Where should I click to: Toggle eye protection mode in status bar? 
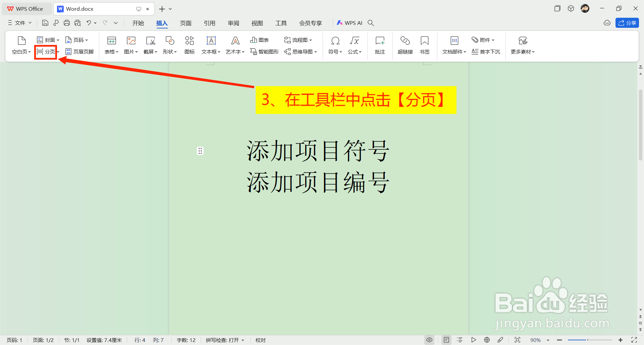429,340
